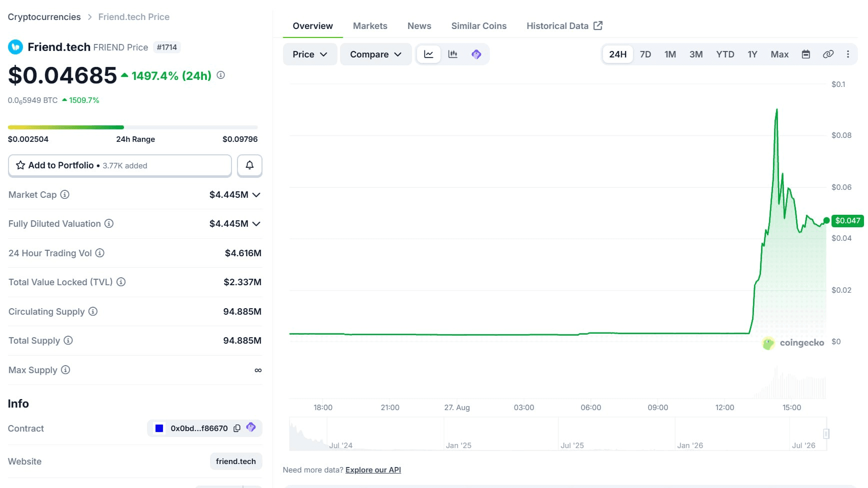Click the Add to Portfolio button
This screenshot has width=868, height=488.
pyautogui.click(x=120, y=165)
